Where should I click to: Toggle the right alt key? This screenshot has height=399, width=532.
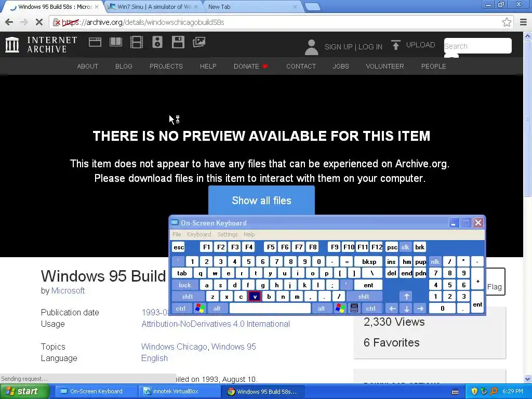[x=321, y=309]
